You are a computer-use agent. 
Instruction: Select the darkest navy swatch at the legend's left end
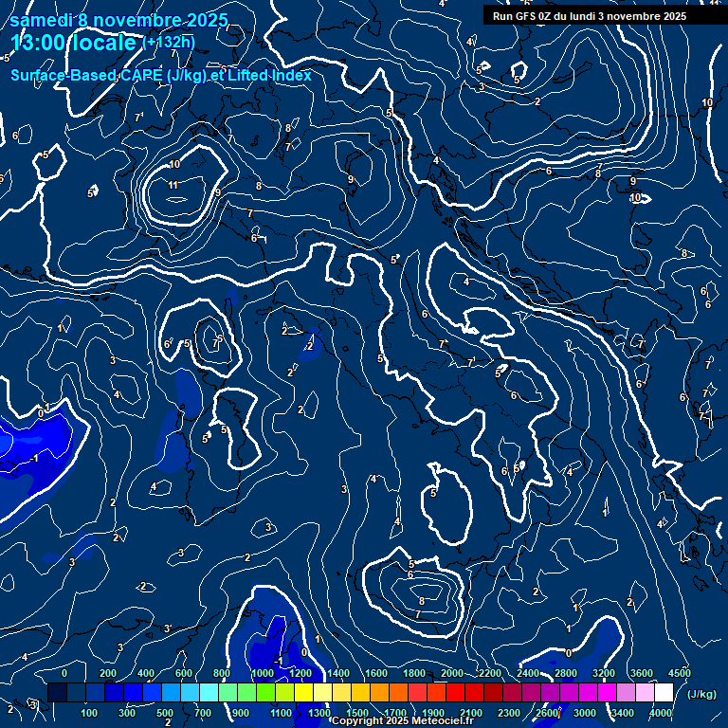click(x=57, y=692)
